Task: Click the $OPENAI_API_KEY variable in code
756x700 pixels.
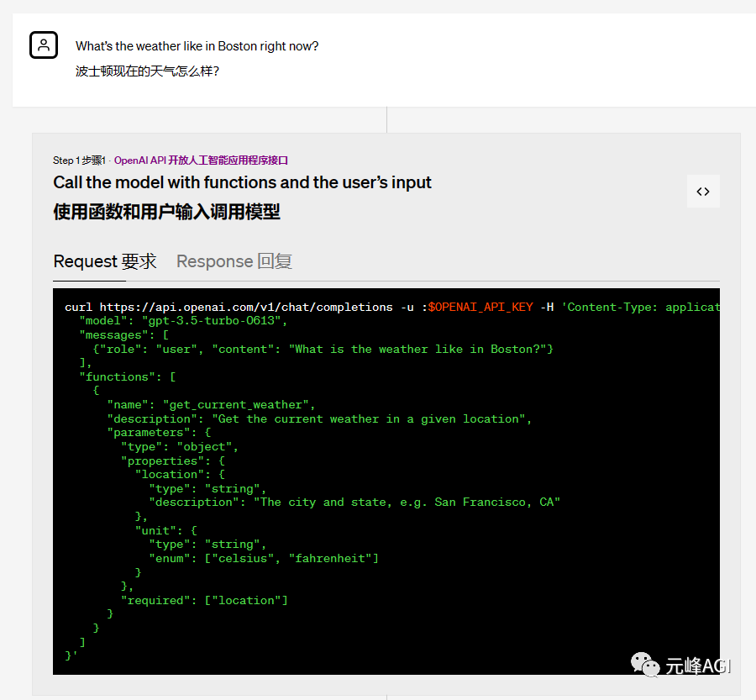Action: pos(480,307)
